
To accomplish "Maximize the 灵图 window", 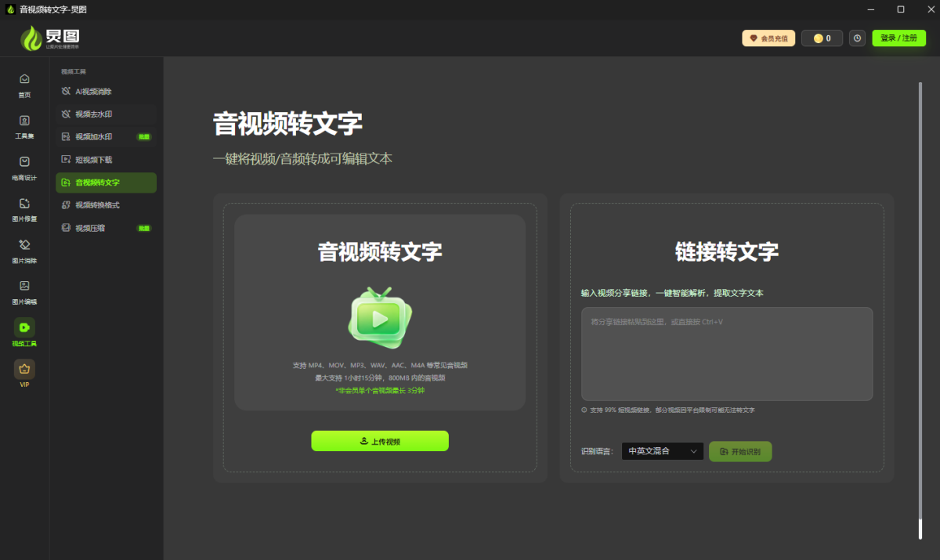I will pyautogui.click(x=901, y=9).
